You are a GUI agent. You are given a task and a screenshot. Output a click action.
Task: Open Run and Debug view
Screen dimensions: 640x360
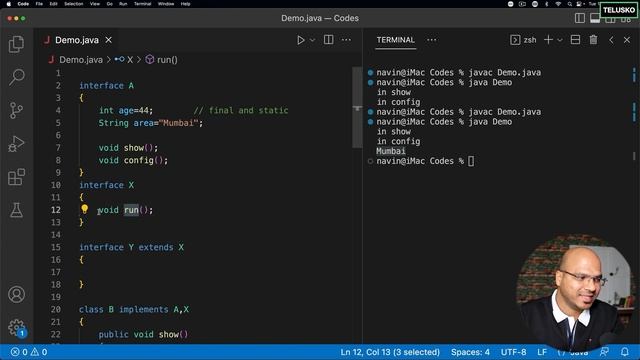16,144
